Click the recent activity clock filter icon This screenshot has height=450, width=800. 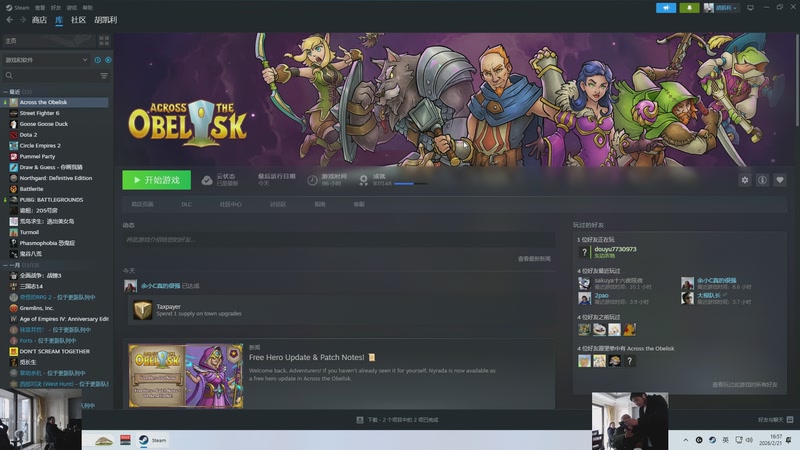click(x=97, y=60)
